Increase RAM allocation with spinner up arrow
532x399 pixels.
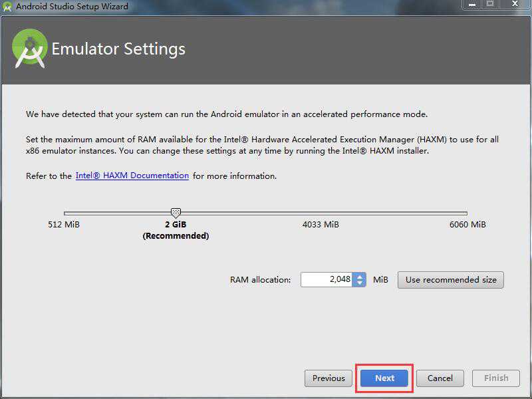[359, 276]
